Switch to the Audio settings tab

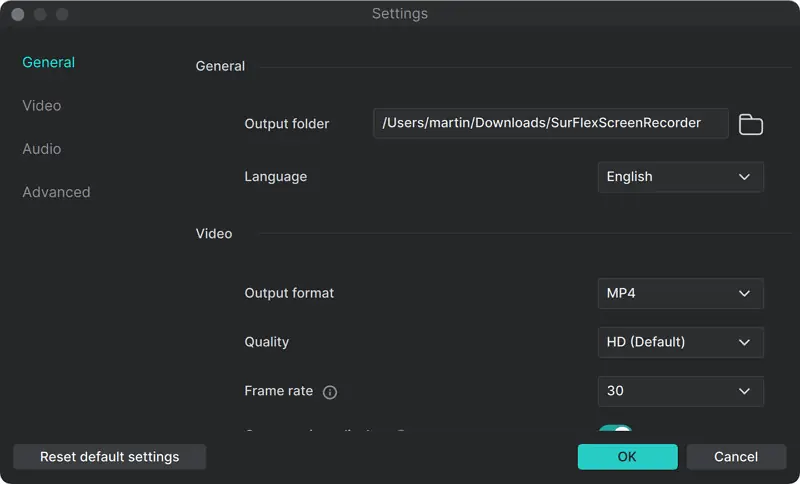tap(42, 149)
